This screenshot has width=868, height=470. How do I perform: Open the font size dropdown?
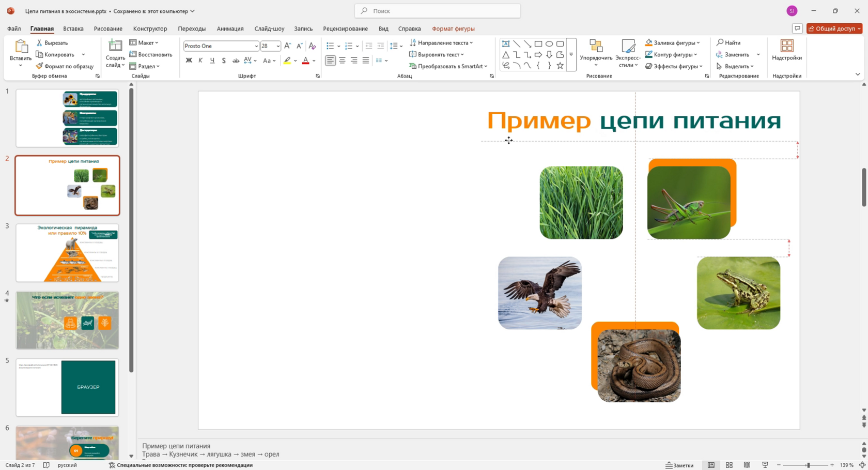click(x=278, y=46)
